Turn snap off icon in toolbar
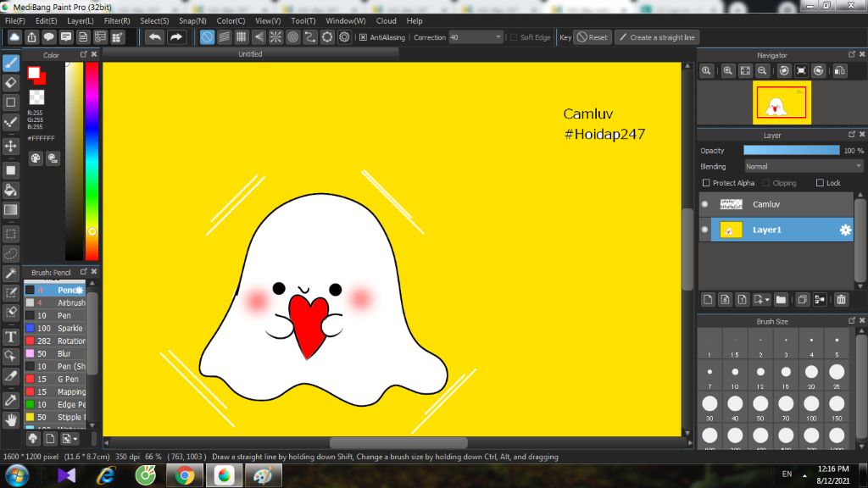Viewport: 868px width, 488px height. click(x=207, y=37)
